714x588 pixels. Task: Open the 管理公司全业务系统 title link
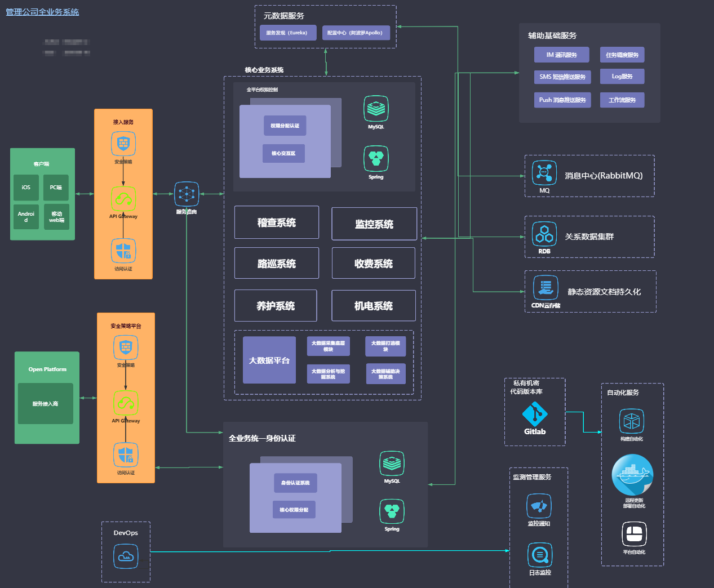42,12
